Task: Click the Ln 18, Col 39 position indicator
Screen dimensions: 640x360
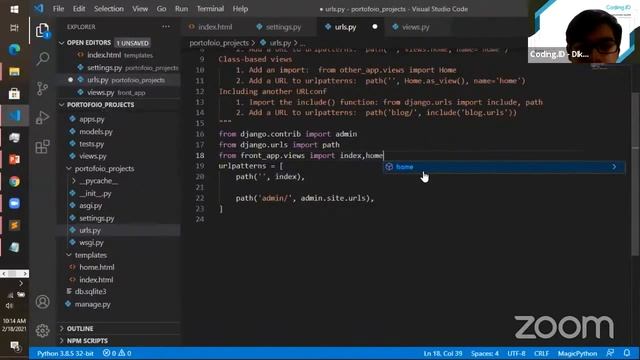Action: (443, 353)
